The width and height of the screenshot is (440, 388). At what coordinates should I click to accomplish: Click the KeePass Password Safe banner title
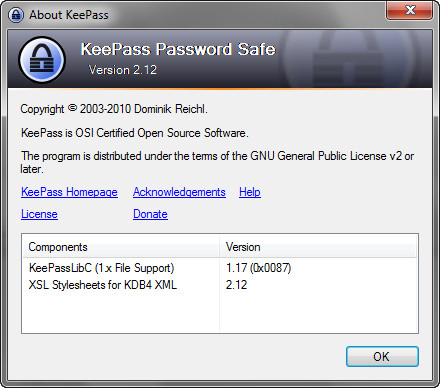tap(178, 49)
